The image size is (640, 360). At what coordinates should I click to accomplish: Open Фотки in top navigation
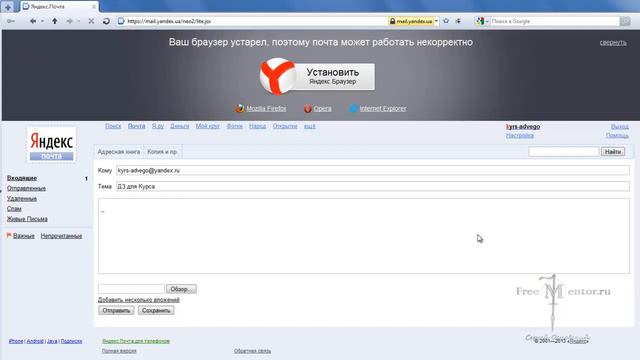click(x=235, y=126)
